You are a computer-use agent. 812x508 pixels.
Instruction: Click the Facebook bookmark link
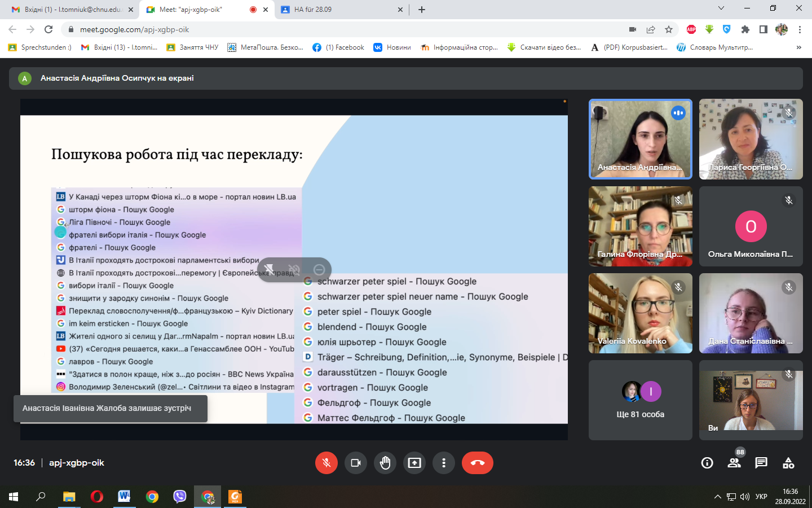pyautogui.click(x=338, y=47)
